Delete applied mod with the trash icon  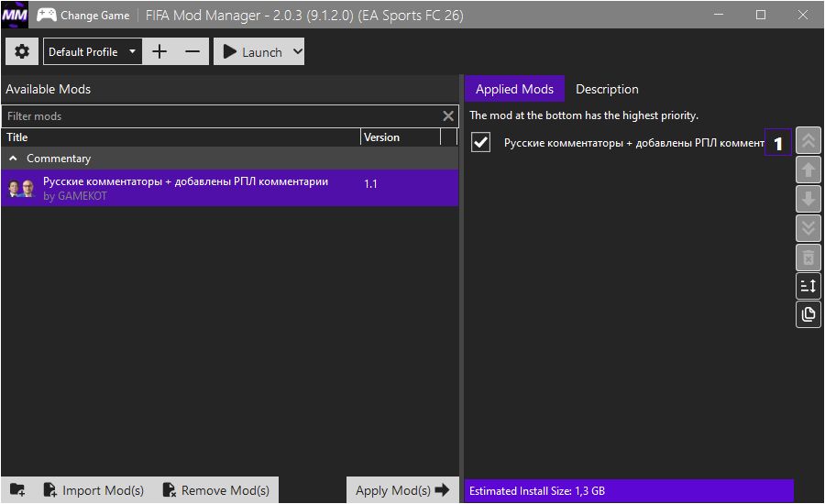tap(808, 257)
